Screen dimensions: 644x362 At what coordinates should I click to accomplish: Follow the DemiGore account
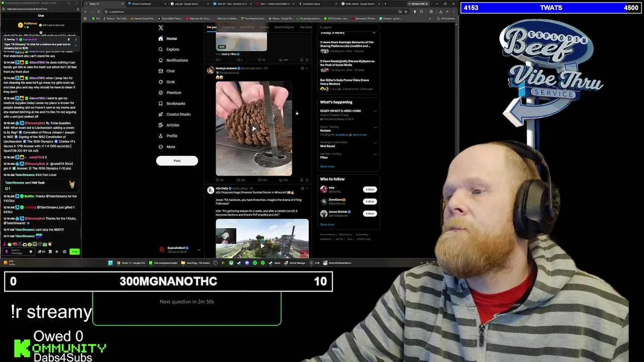370,202
